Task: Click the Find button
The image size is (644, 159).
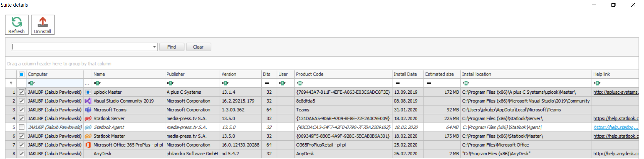Action: tap(172, 47)
